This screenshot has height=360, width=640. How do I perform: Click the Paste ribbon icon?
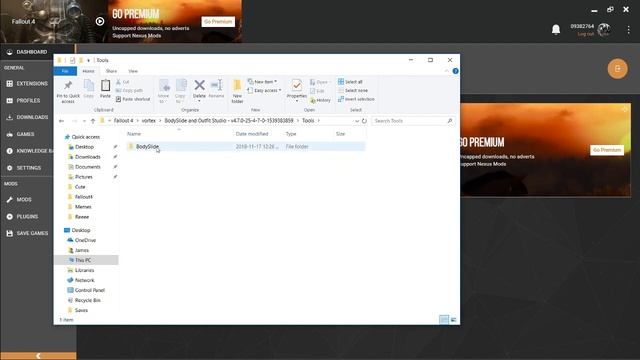coord(105,89)
